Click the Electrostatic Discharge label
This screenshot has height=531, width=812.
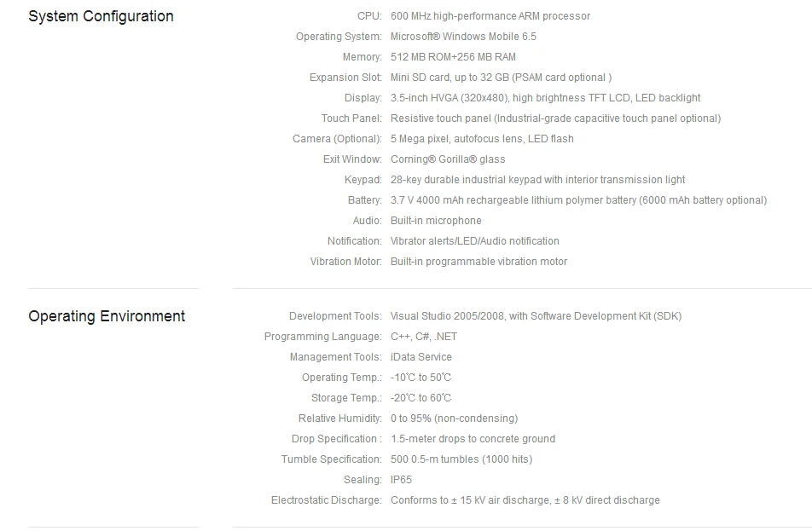click(x=326, y=500)
